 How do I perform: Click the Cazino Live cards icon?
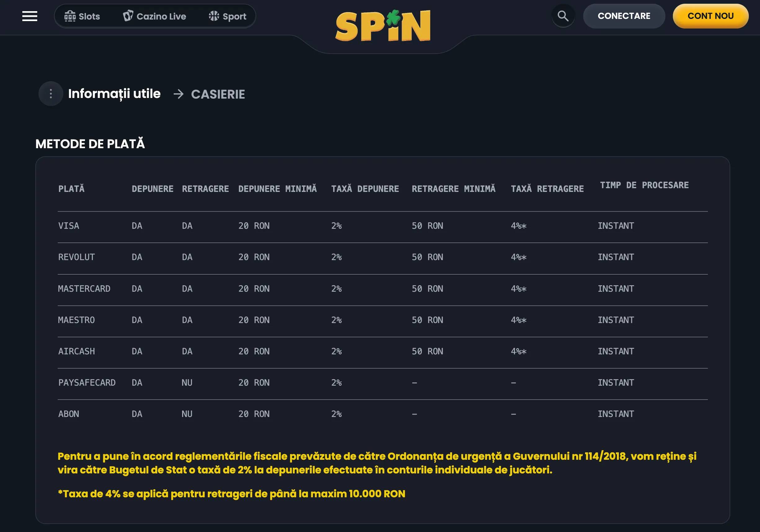129,16
